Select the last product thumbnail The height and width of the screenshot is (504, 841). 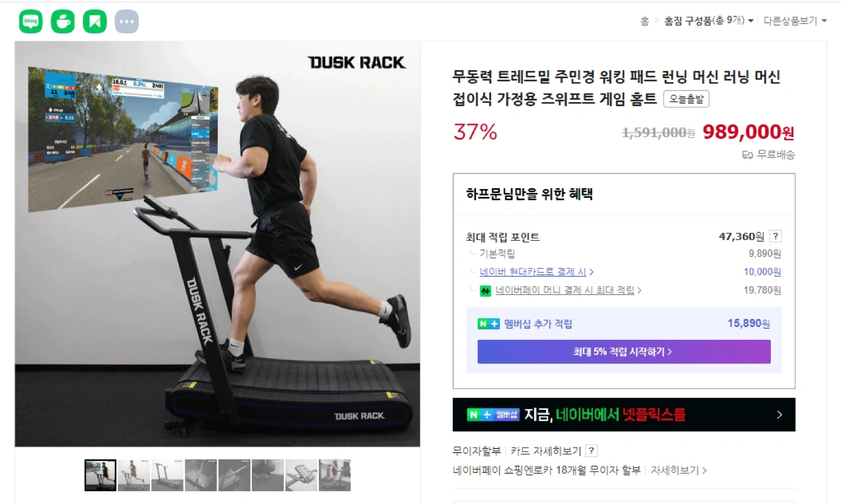pyautogui.click(x=335, y=475)
